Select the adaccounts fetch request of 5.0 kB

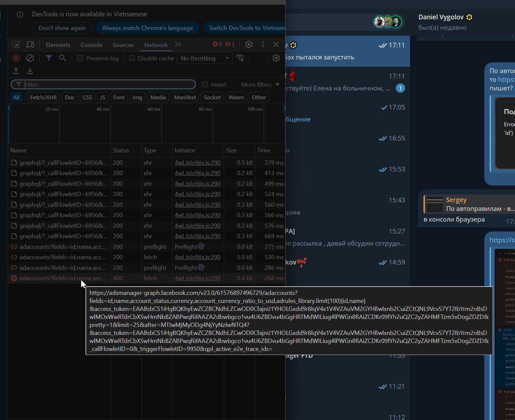[147, 257]
